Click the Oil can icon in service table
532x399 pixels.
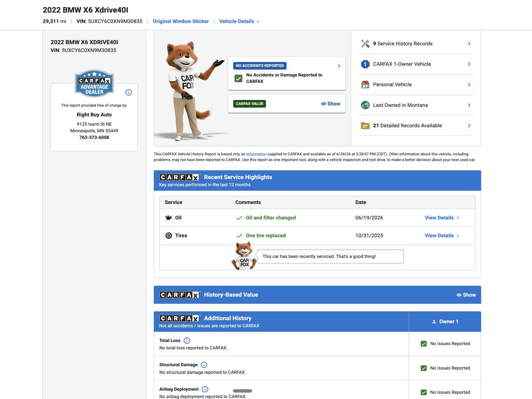click(x=169, y=218)
